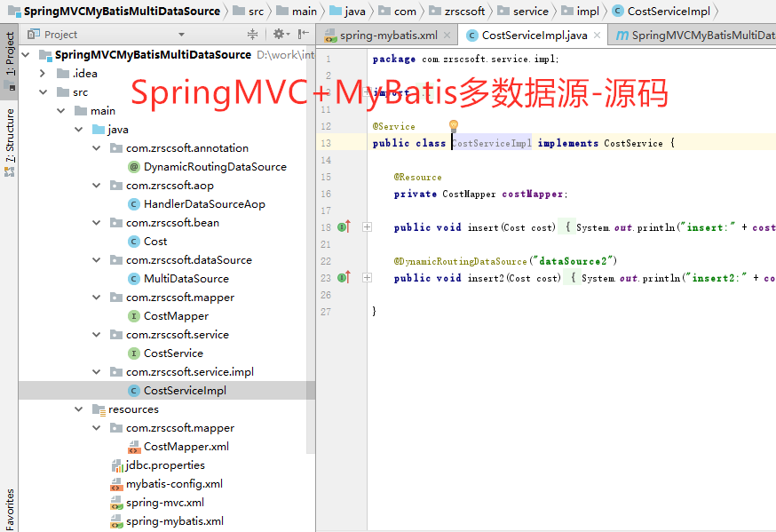Close the CostServiceImpl.java tab

pos(598,36)
